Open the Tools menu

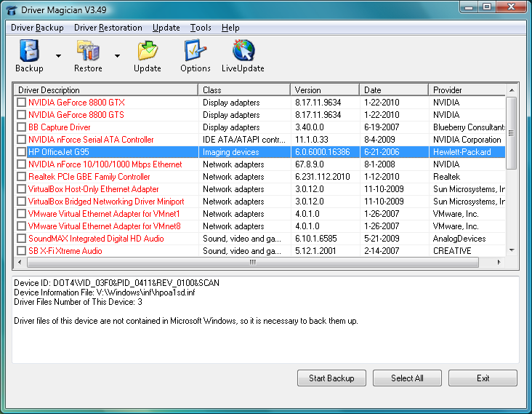tap(201, 28)
